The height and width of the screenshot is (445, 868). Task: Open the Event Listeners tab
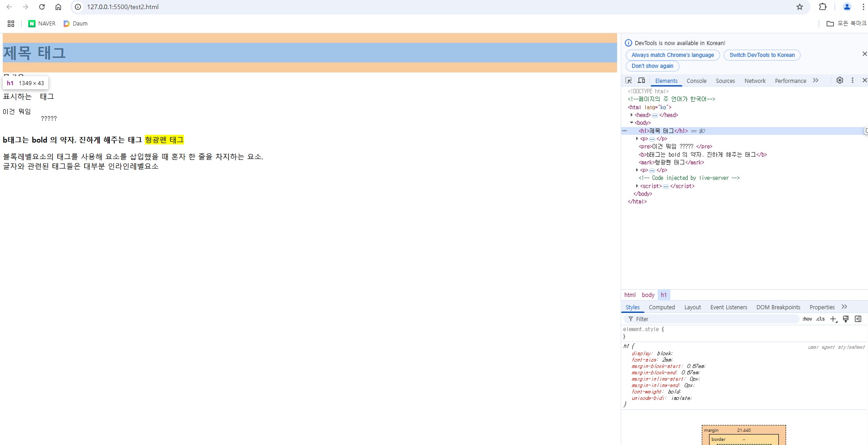pyautogui.click(x=729, y=307)
